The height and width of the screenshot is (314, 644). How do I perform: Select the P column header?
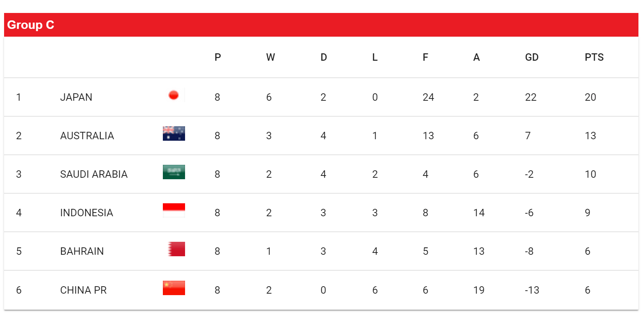(218, 57)
